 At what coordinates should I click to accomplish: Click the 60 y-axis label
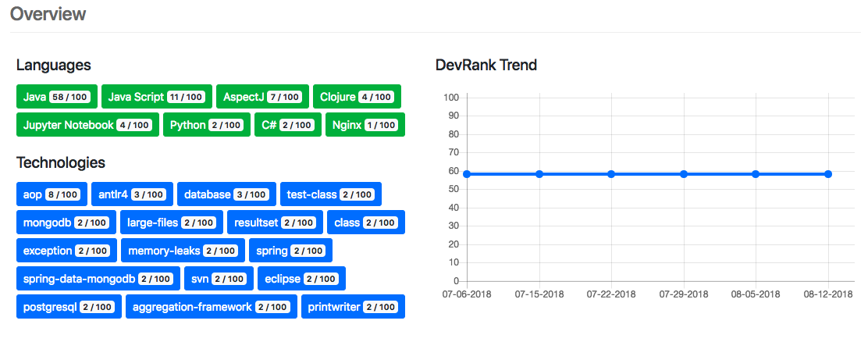(x=454, y=171)
